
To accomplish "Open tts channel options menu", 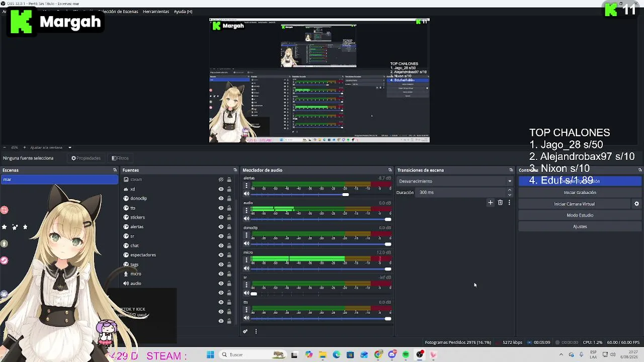I will [247, 310].
